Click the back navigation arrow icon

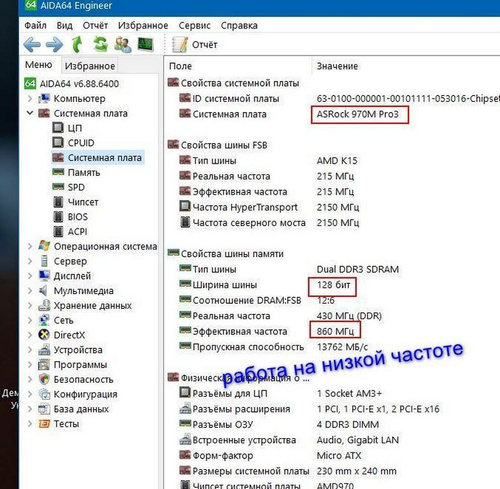coord(32,44)
